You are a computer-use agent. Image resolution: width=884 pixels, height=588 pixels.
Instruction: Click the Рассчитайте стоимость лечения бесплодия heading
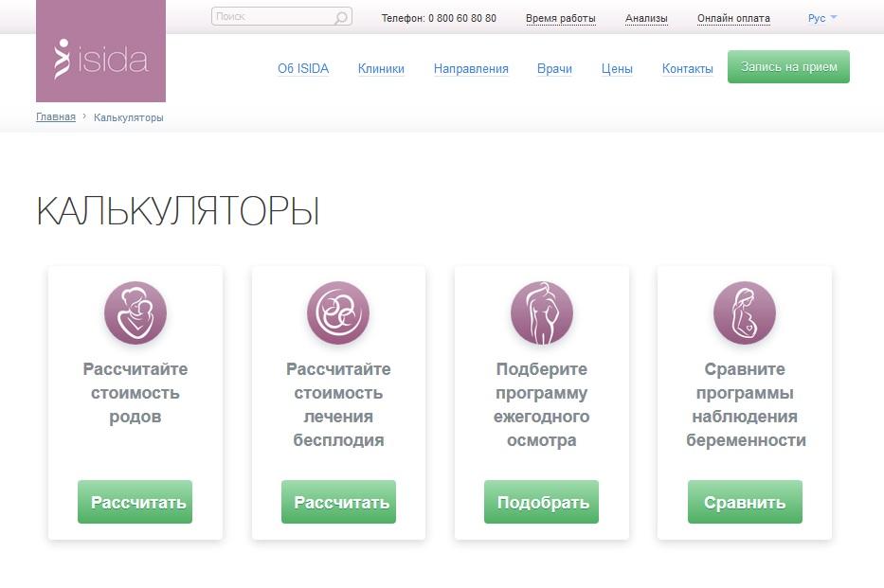338,405
